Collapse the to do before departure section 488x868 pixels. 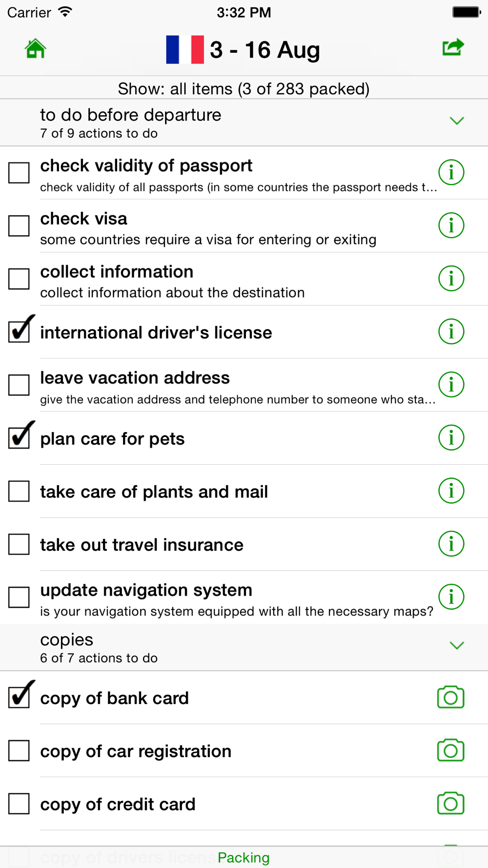[x=456, y=121]
